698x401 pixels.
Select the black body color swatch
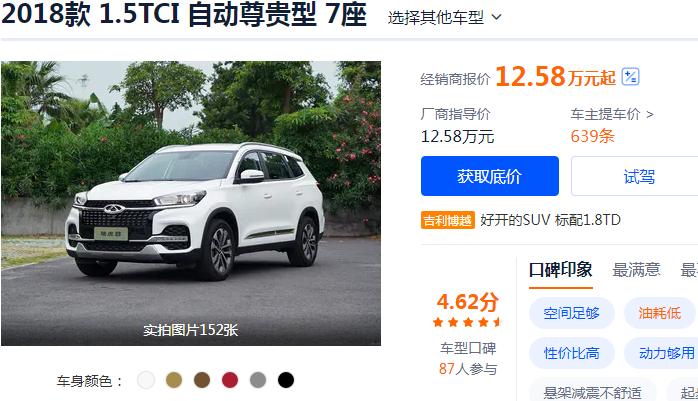tap(286, 380)
